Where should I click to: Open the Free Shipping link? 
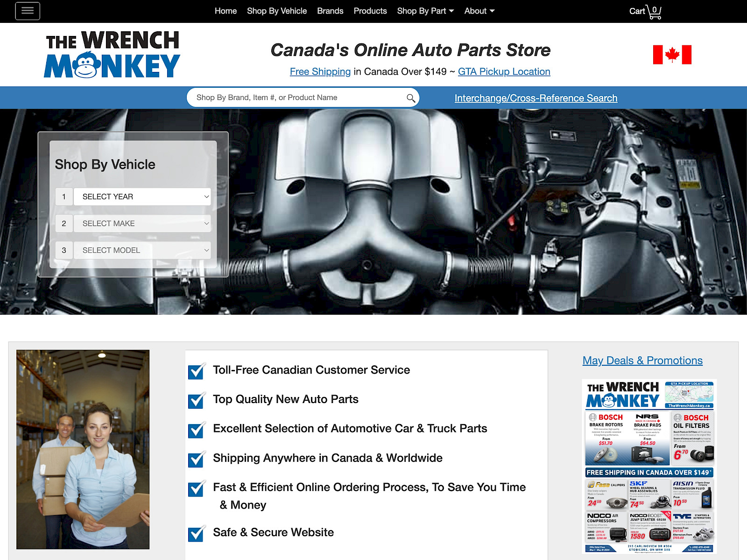[320, 71]
